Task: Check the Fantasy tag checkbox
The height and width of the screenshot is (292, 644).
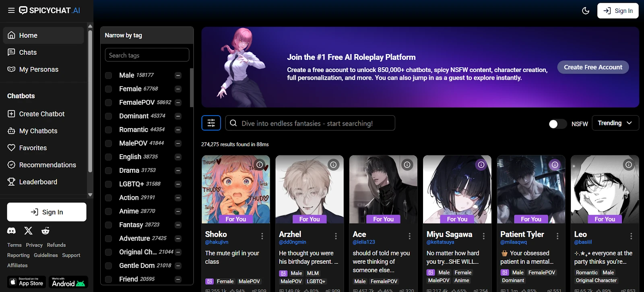Action: (x=108, y=225)
